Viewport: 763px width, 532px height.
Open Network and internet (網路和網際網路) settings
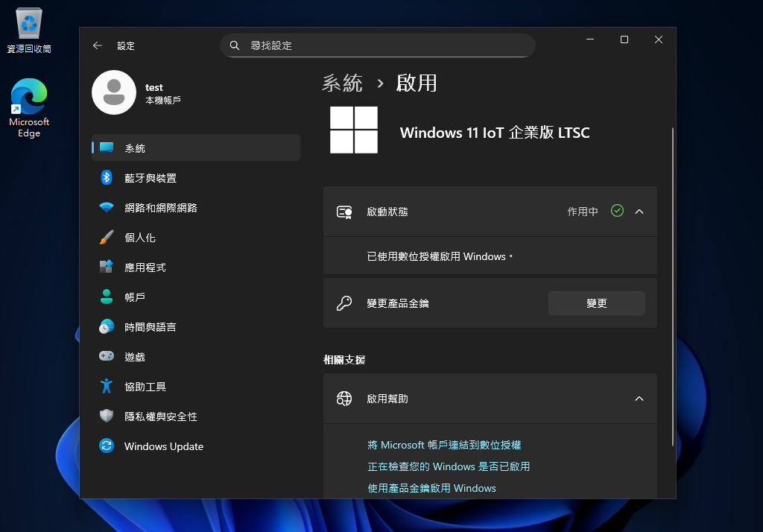pos(160,208)
